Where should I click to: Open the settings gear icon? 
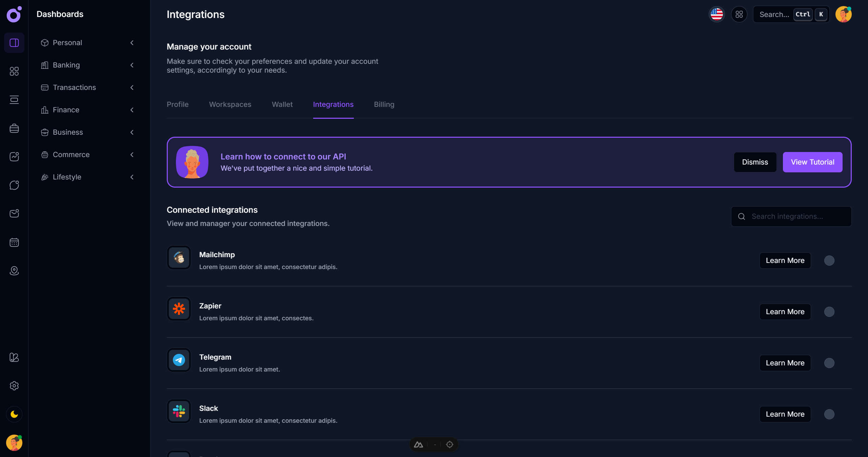point(14,386)
